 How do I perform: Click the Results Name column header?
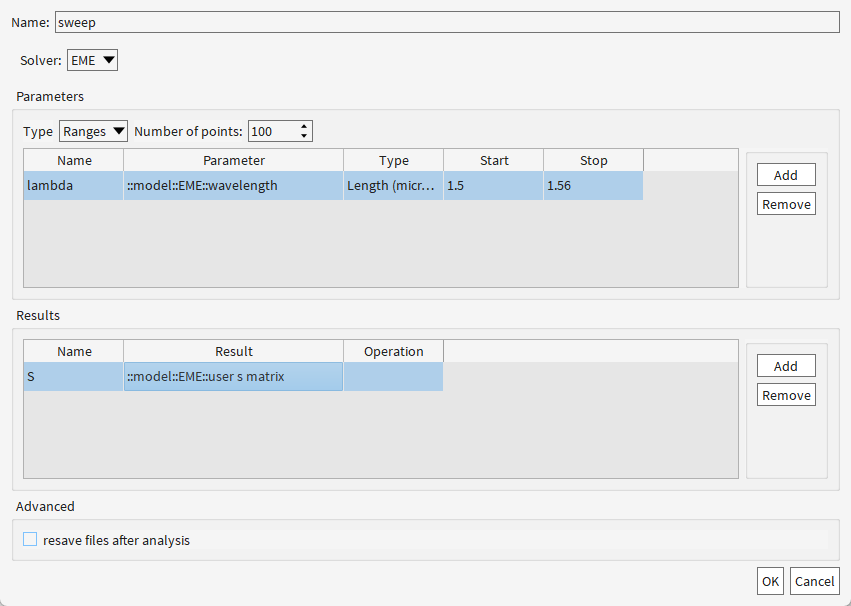pos(74,352)
